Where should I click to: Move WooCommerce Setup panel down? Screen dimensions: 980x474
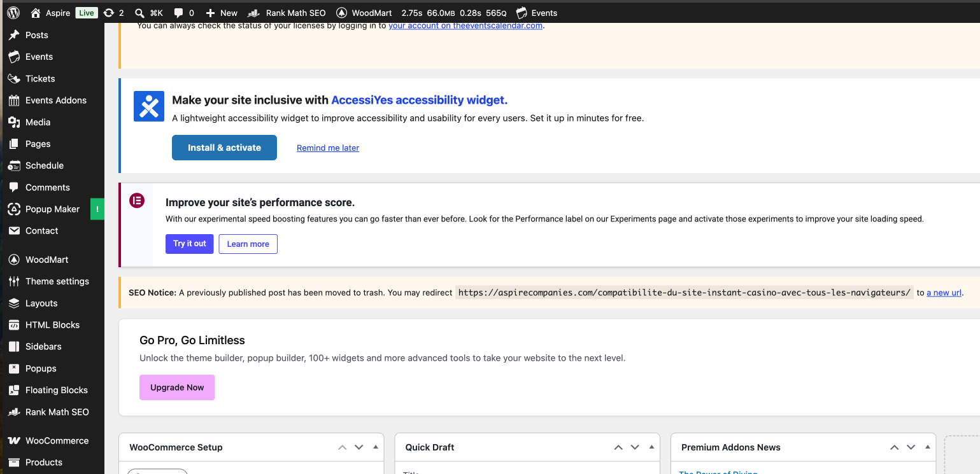coord(359,447)
